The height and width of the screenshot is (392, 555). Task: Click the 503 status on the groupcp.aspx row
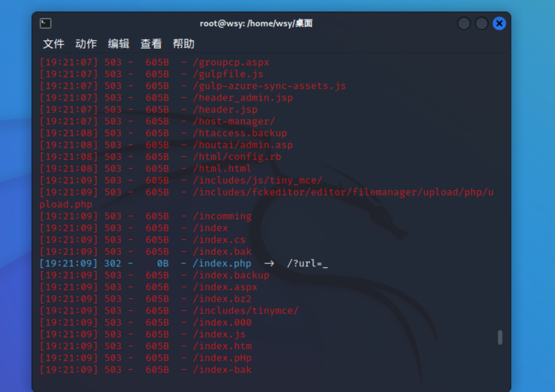click(x=113, y=62)
